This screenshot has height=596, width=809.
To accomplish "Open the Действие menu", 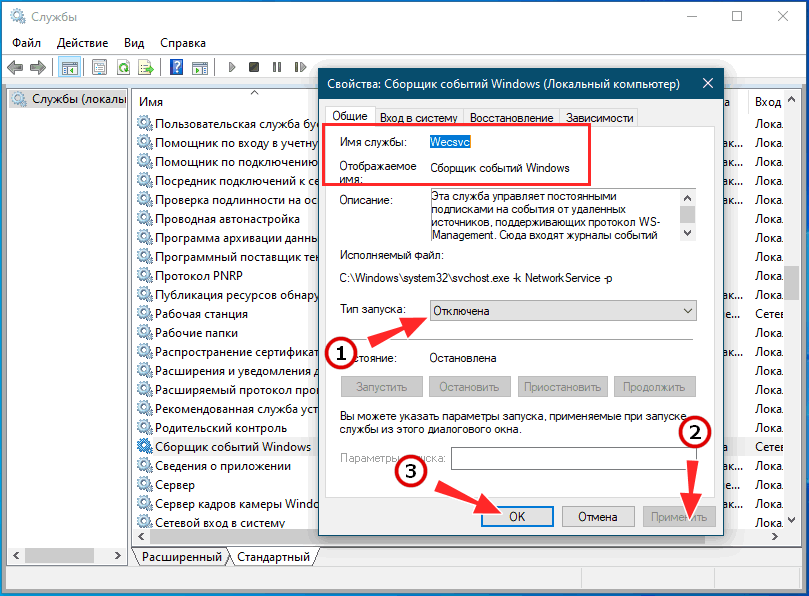I will (x=83, y=43).
